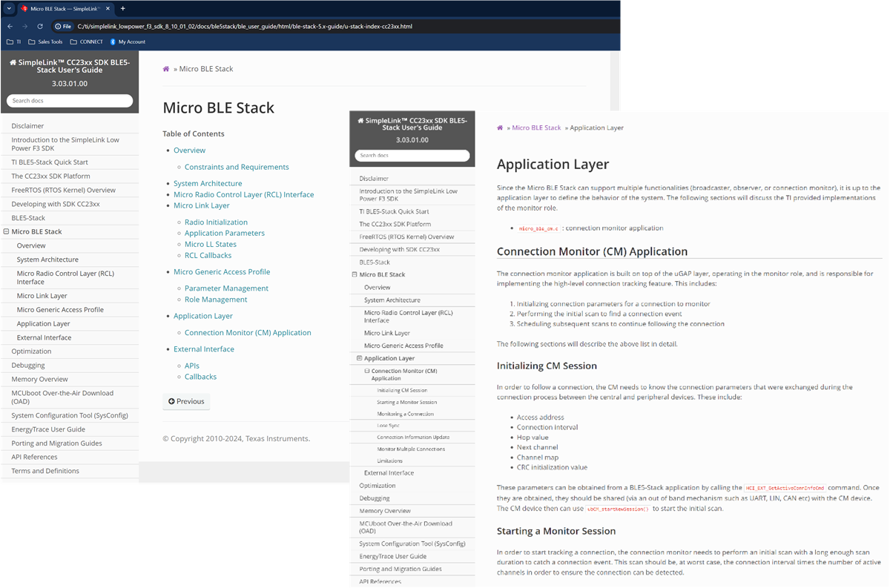This screenshot has width=890, height=588.
Task: Open Application Parameters link
Action: (x=225, y=233)
